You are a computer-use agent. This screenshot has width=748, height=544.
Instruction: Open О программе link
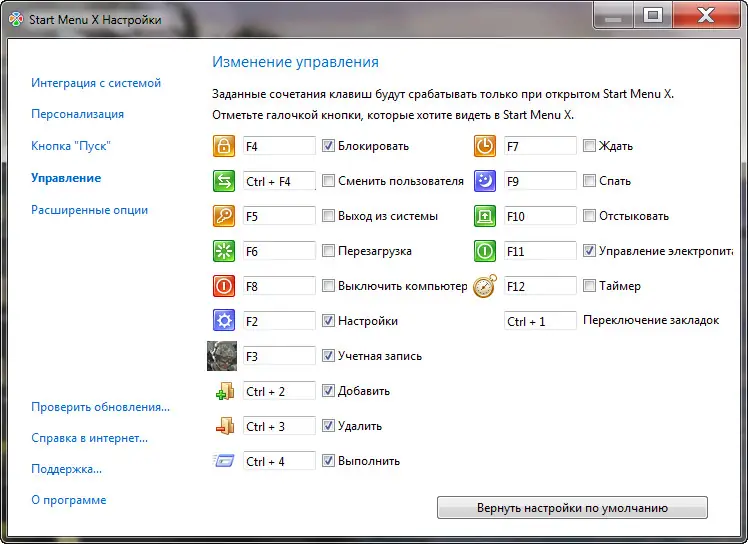pyautogui.click(x=69, y=500)
